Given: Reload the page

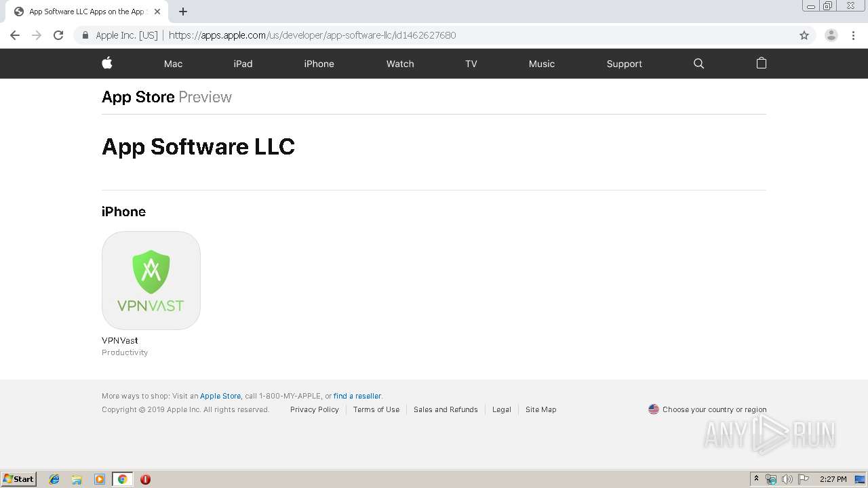Looking at the screenshot, I should (58, 35).
